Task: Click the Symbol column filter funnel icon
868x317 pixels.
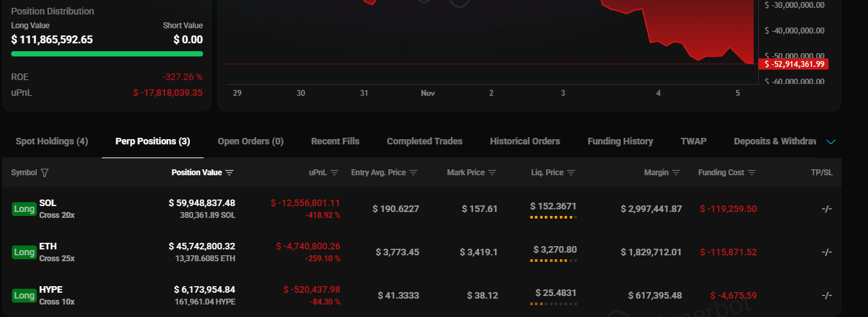Action: [45, 173]
